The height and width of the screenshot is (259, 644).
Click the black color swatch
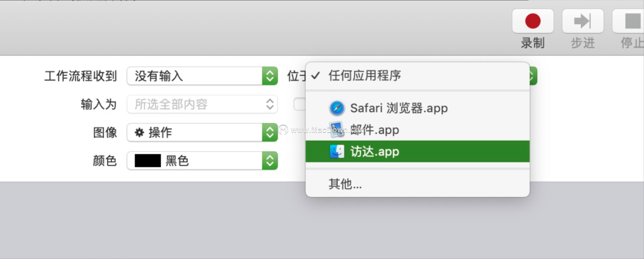click(x=148, y=160)
